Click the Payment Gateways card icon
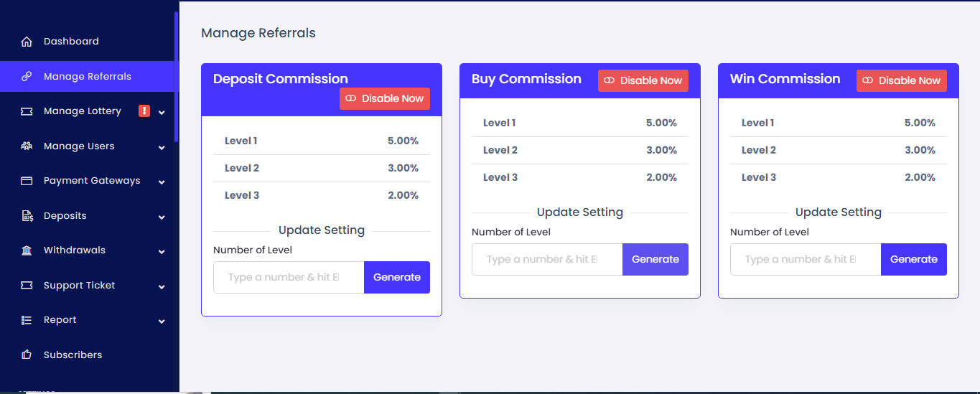Viewport: 980px width, 394px height. pos(27,181)
